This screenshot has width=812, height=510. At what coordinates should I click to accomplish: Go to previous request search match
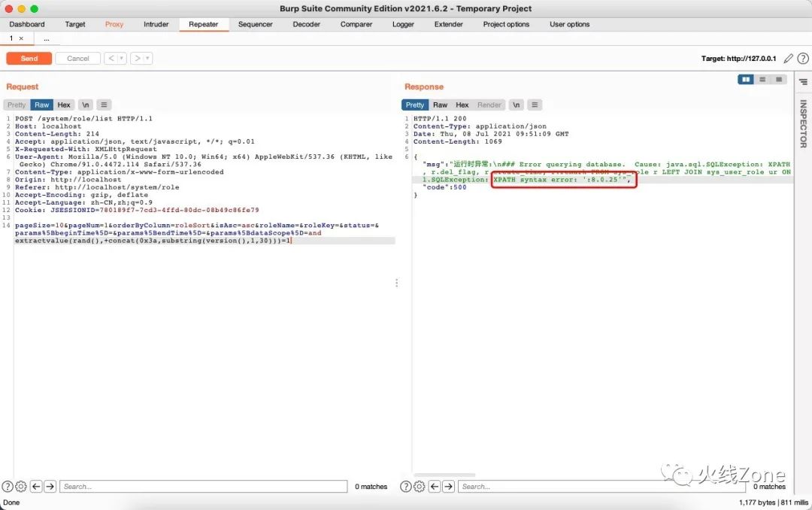tap(36, 487)
